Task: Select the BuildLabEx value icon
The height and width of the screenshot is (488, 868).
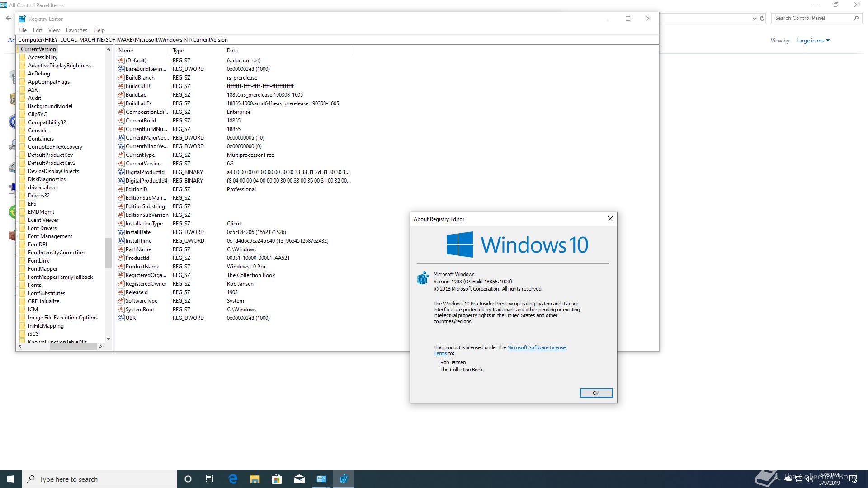Action: tap(121, 103)
